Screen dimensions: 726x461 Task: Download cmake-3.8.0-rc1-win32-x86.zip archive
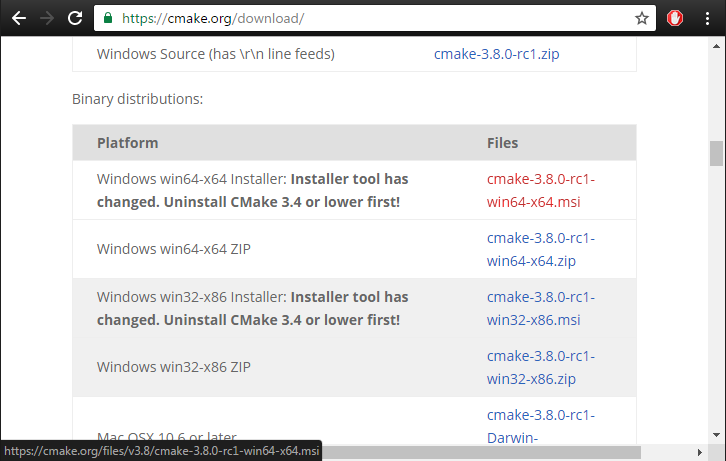(x=540, y=368)
